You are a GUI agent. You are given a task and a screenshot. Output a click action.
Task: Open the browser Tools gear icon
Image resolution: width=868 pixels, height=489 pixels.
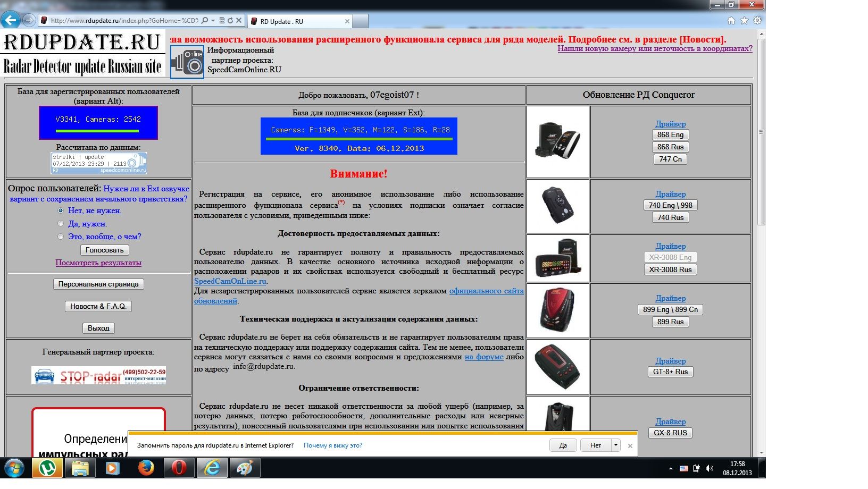pos(757,21)
